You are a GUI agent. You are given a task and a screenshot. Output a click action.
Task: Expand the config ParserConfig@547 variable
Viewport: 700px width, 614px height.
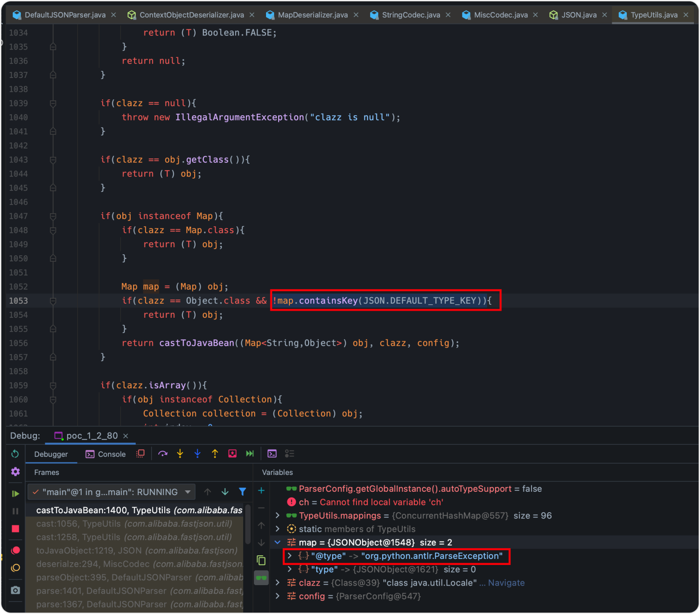(278, 596)
